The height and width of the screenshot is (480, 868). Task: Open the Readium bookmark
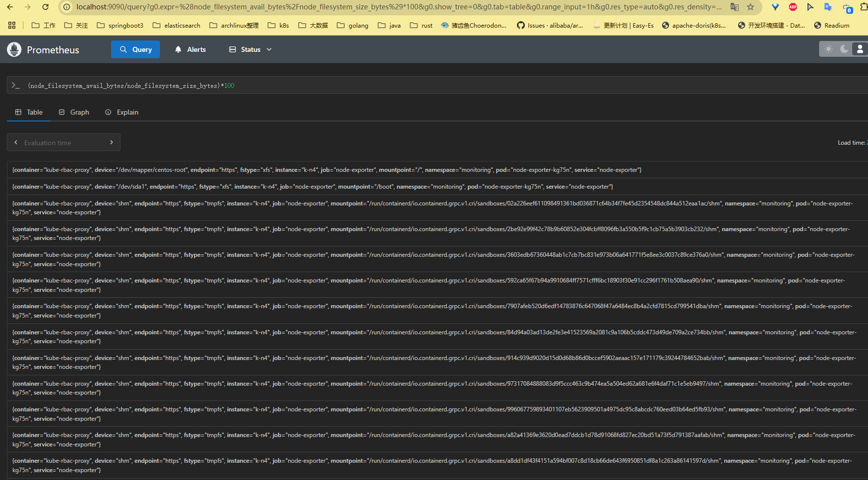(x=832, y=25)
